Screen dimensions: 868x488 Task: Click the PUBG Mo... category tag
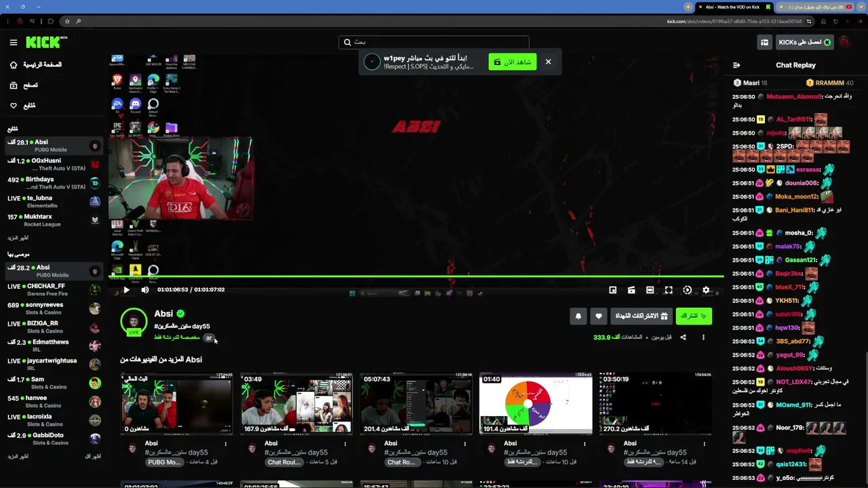tap(165, 462)
